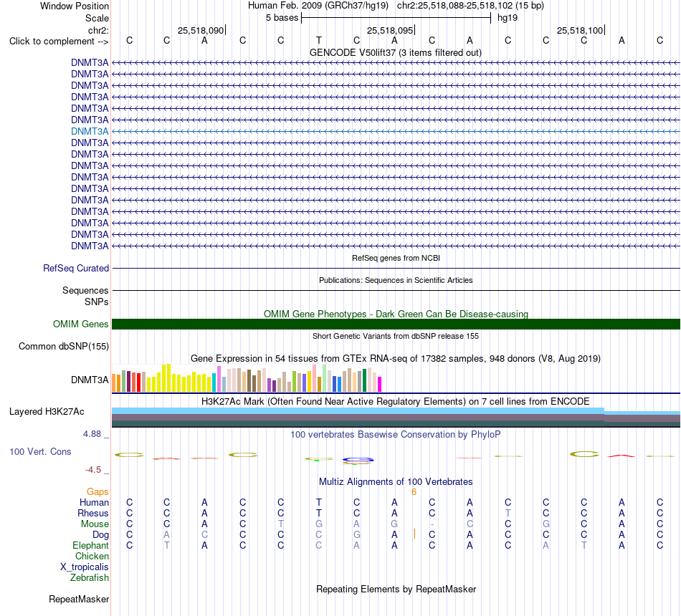Open the "OMIM Gene Phenotypes" green track title
This screenshot has height=616, width=681.
point(396,314)
